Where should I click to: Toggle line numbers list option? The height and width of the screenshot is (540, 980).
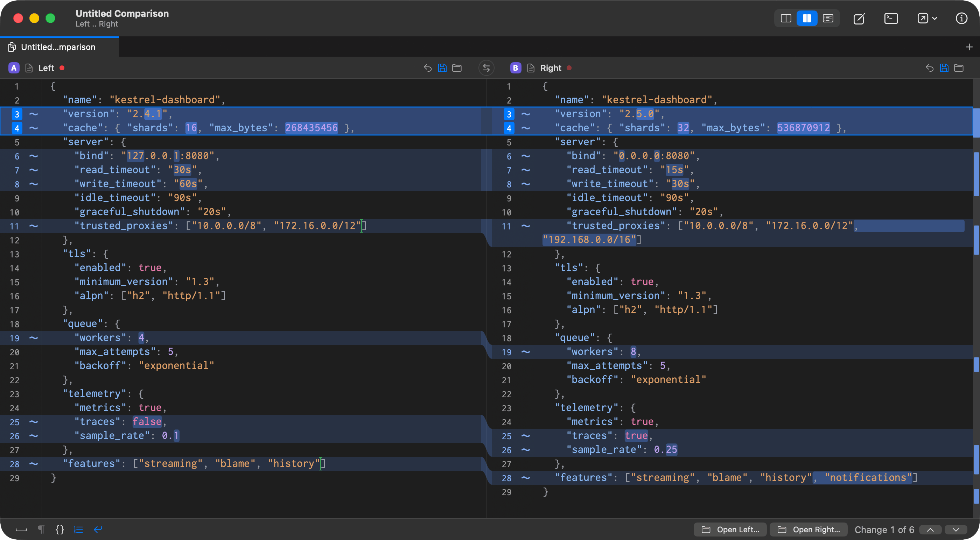click(78, 530)
